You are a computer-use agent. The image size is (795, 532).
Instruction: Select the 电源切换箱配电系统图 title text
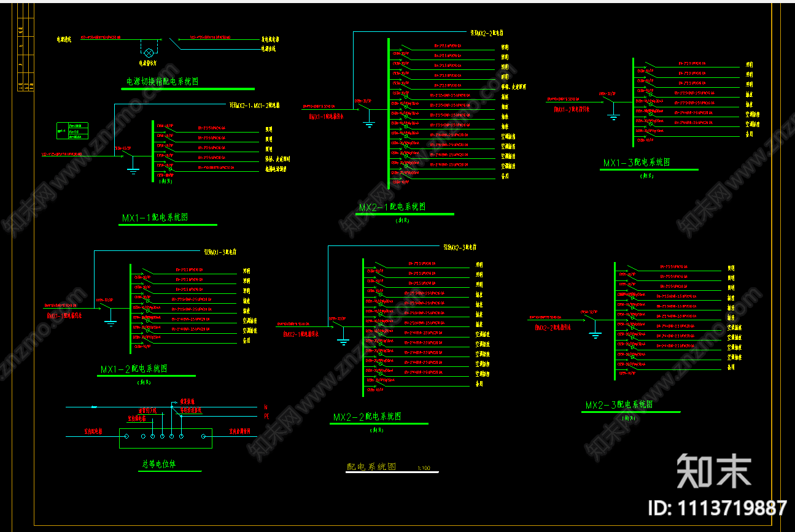[162, 82]
